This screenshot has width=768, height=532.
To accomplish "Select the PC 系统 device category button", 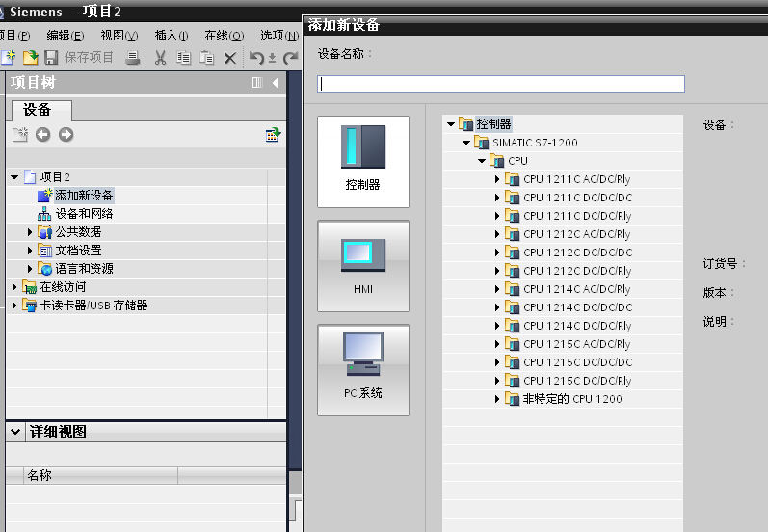I will pyautogui.click(x=363, y=370).
